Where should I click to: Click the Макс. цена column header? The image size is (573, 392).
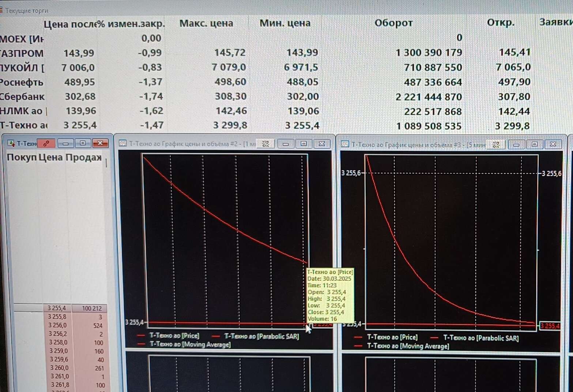coord(206,23)
